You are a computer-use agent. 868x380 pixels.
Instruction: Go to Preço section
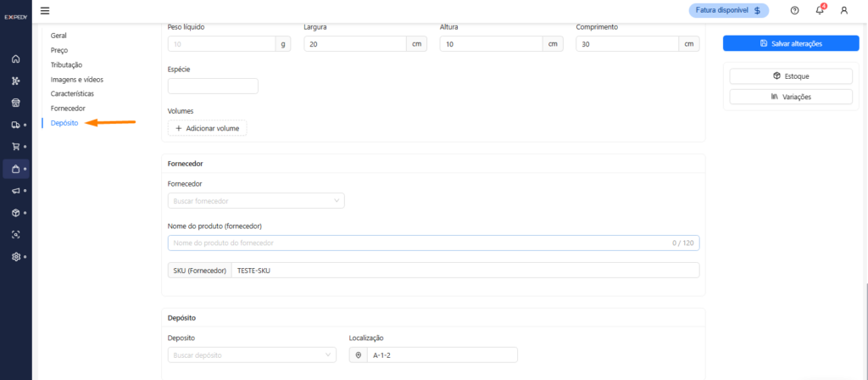[59, 50]
